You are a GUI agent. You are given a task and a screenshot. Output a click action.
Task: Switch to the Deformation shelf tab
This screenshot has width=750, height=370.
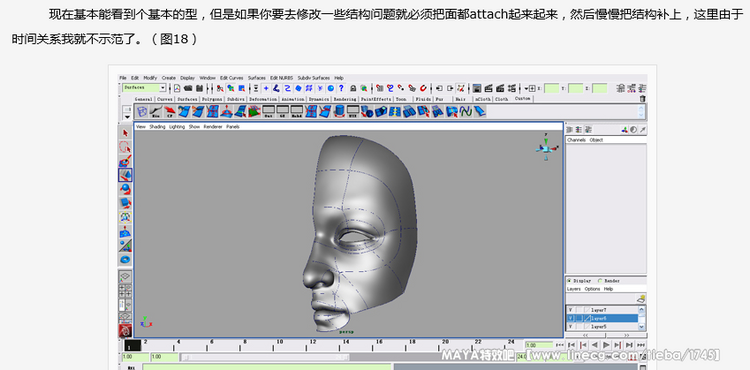point(263,99)
